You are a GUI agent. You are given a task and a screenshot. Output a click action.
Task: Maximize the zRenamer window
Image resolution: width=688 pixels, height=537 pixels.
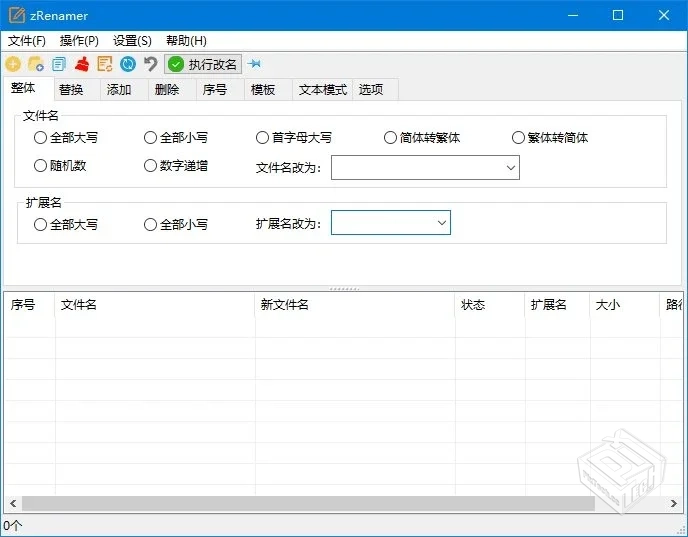pos(618,15)
